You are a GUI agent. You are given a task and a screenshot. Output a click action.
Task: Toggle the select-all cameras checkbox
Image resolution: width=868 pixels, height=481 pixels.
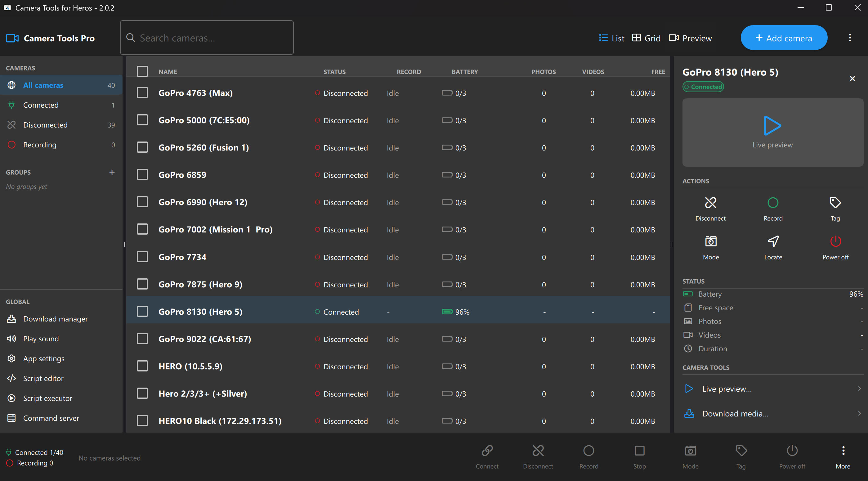142,71
